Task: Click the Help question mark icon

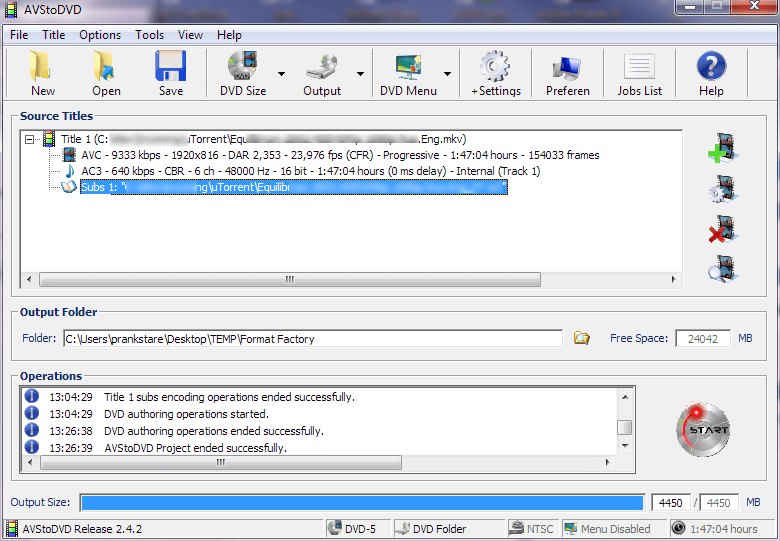Action: pyautogui.click(x=711, y=66)
